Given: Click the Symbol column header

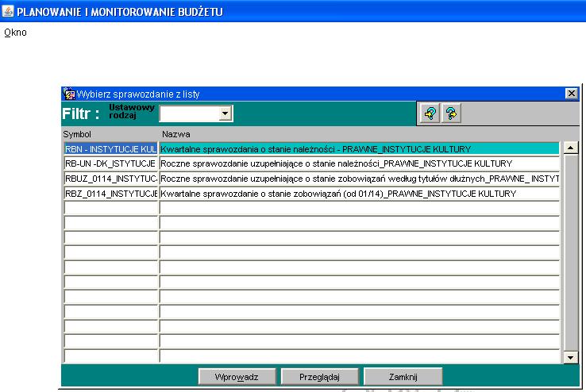Looking at the screenshot, I should (77, 134).
